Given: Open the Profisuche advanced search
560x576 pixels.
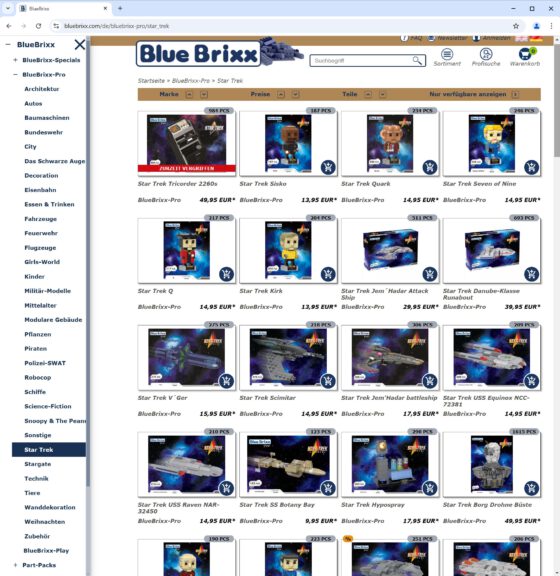Looking at the screenshot, I should 486,57.
